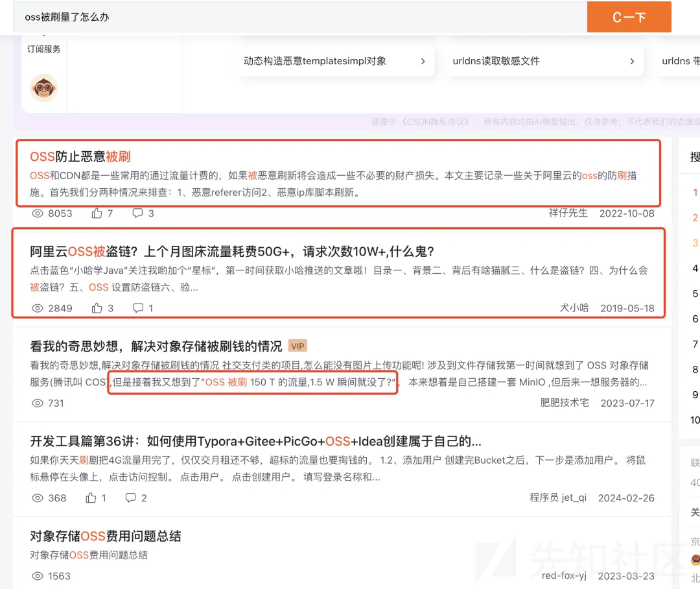
Task: Open comments icon showing 3 for OSS防止恶意被刷
Action: (137, 213)
